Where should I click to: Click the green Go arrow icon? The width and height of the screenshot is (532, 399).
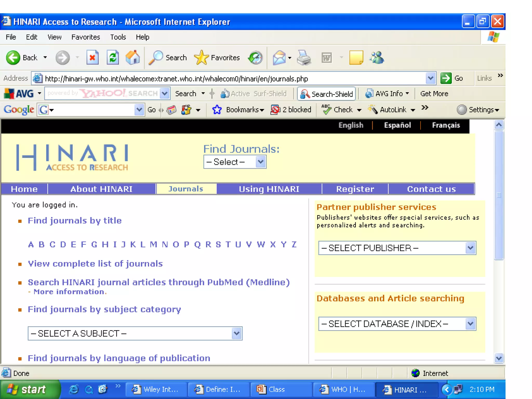(446, 78)
